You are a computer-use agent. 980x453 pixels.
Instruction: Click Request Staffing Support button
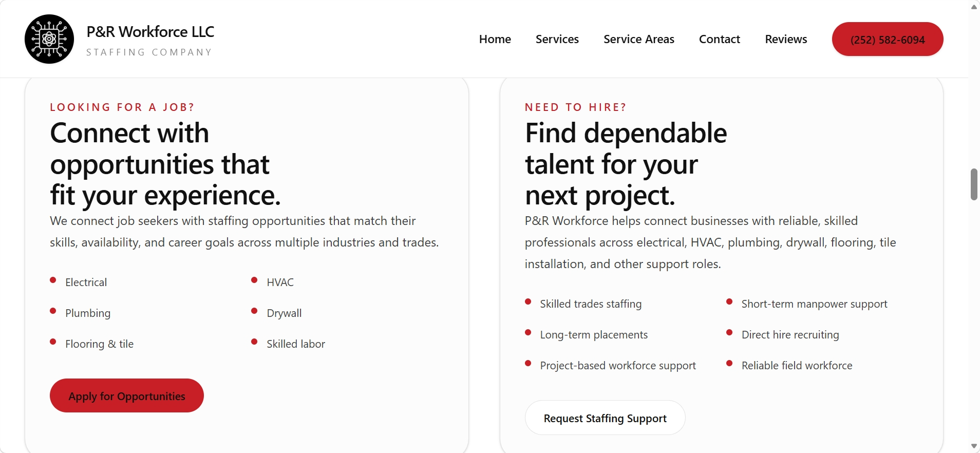tap(605, 418)
